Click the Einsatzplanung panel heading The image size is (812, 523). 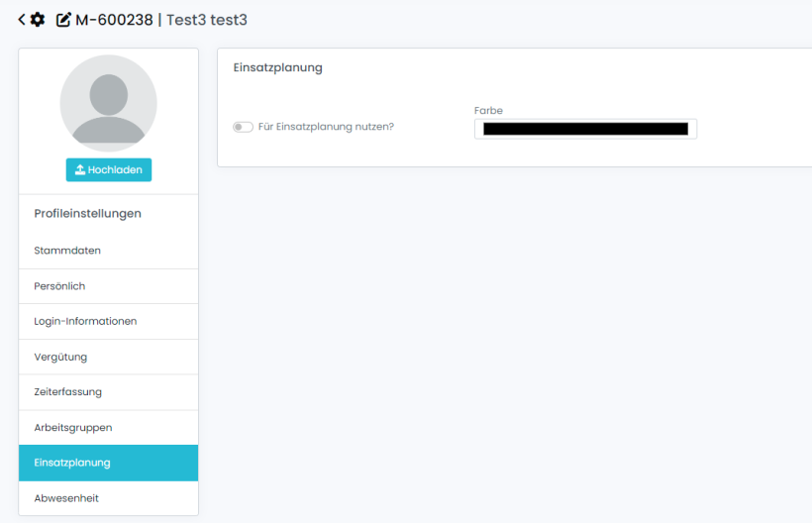(x=277, y=68)
